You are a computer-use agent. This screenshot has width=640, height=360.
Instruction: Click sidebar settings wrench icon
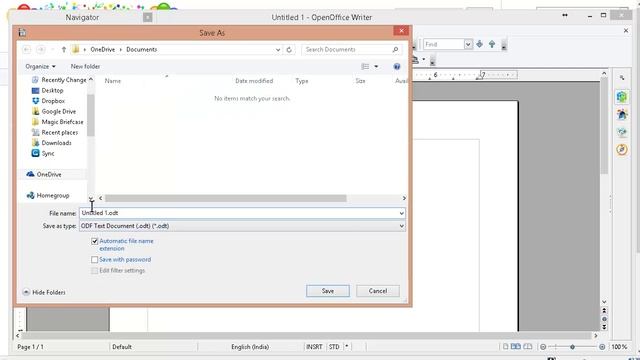[x=622, y=78]
